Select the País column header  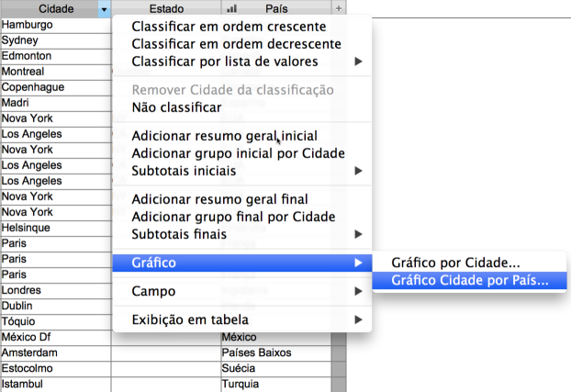tap(276, 9)
